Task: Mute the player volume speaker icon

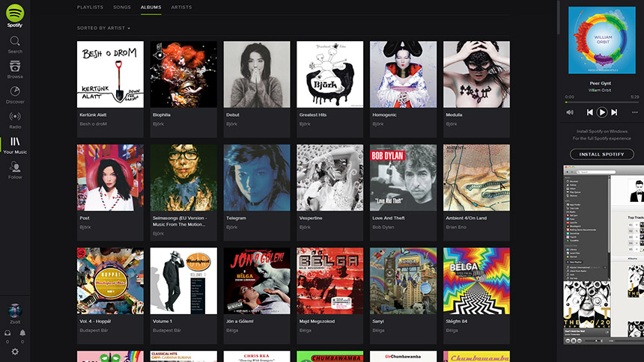Action: pyautogui.click(x=570, y=112)
